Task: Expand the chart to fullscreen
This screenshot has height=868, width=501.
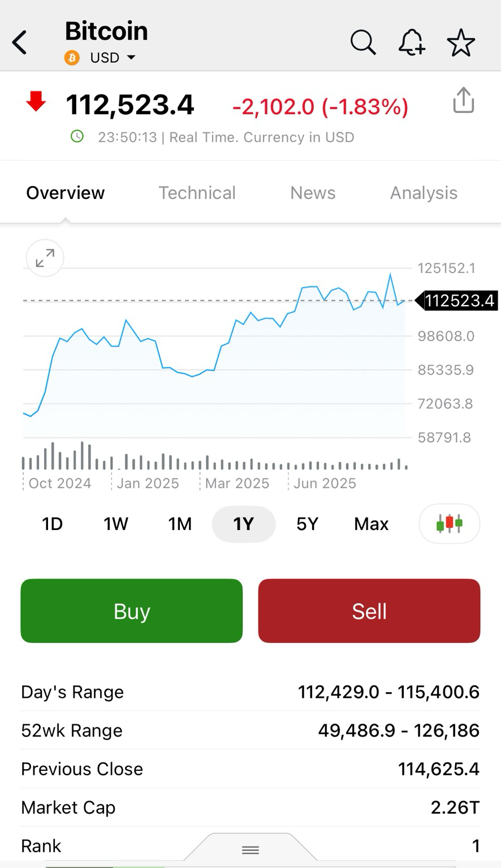Action: tap(45, 258)
